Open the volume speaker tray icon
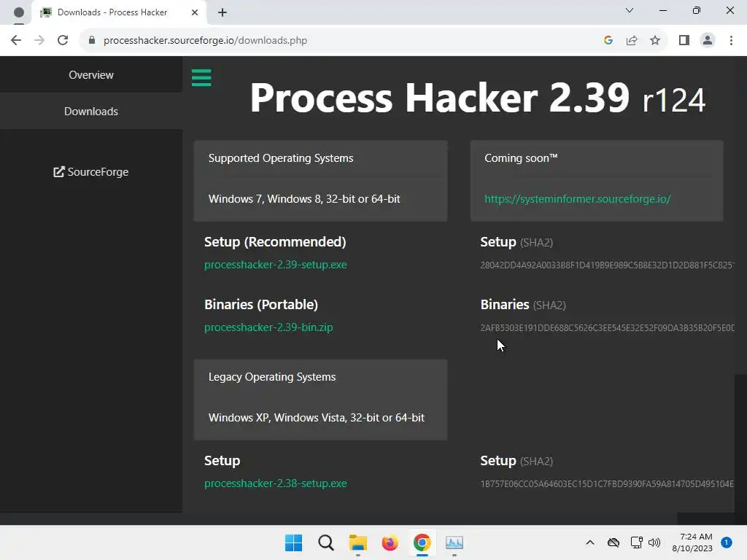Viewport: 747px width, 560px height. pos(654,542)
